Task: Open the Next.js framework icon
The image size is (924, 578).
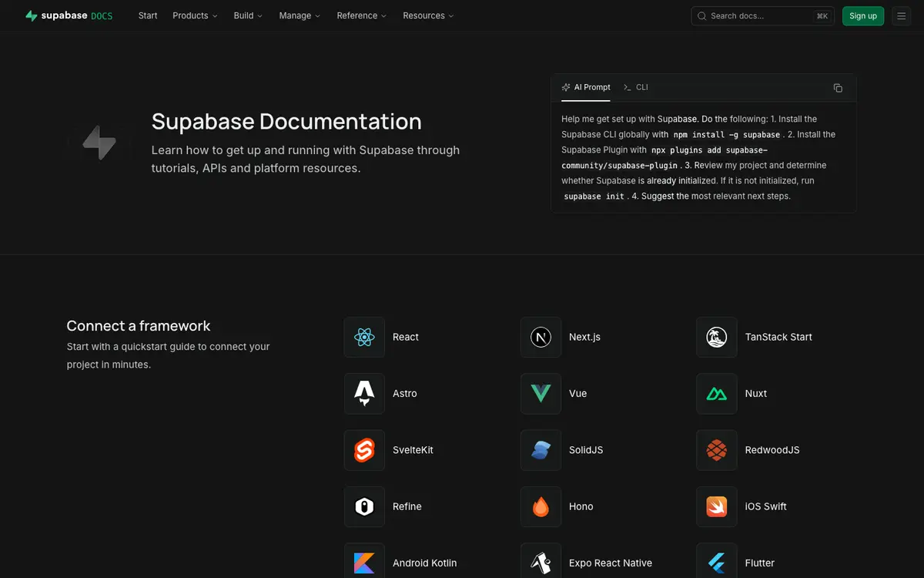Action: 541,337
